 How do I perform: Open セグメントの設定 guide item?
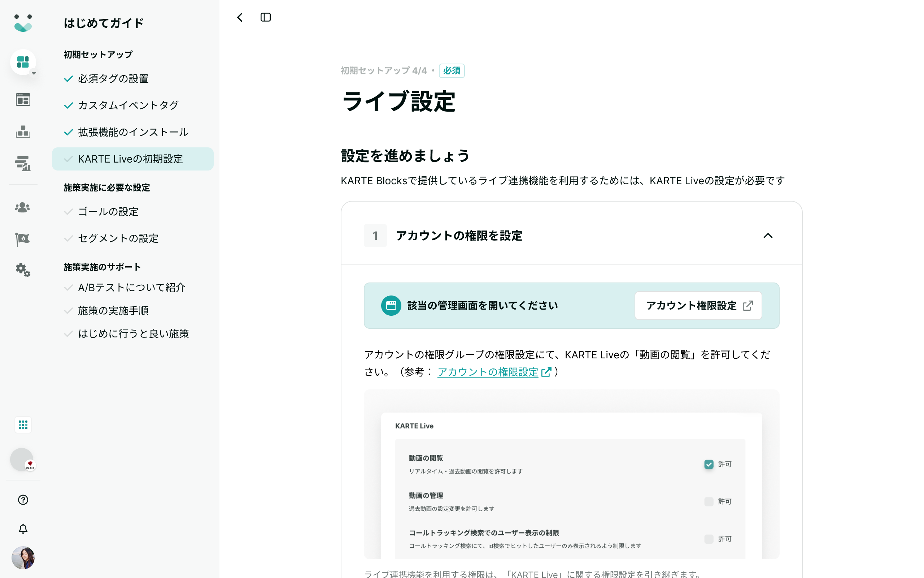(x=132, y=238)
